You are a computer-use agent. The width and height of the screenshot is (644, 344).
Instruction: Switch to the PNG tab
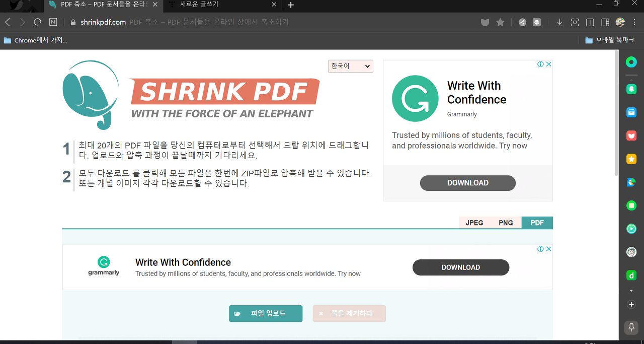506,223
